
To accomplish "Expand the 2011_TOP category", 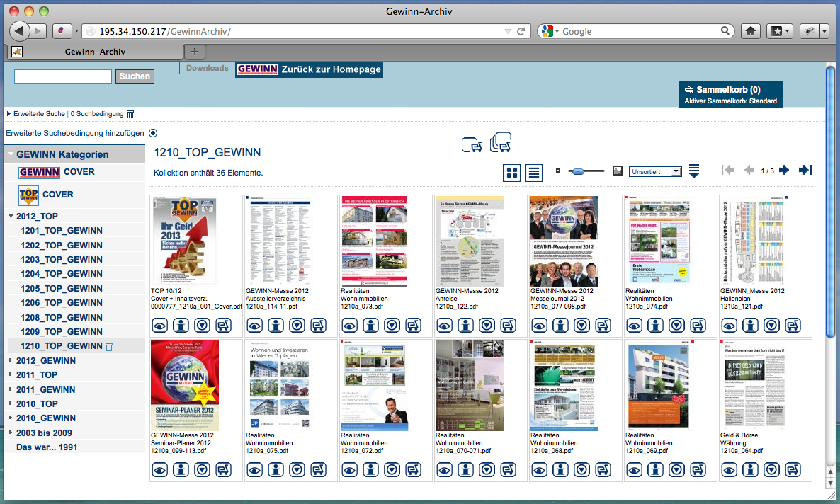I will [x=11, y=375].
